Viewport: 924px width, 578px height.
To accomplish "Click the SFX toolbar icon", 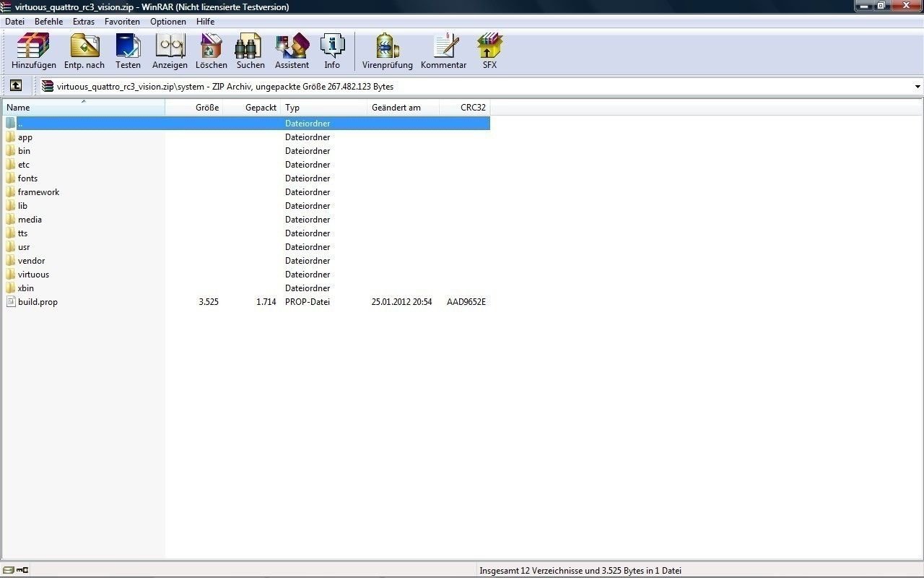I will (489, 46).
